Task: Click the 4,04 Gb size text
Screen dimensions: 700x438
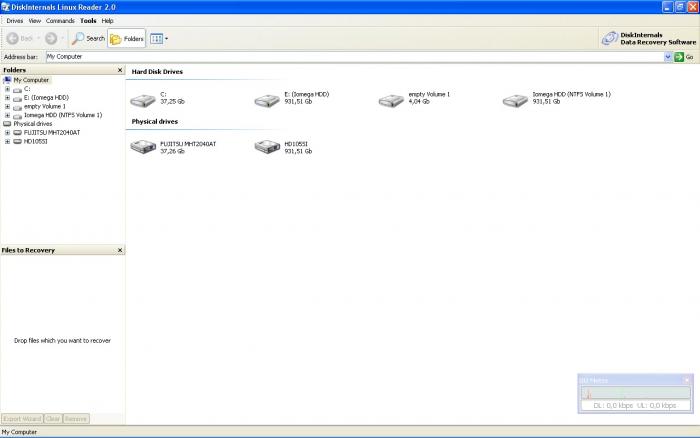Action: pyautogui.click(x=419, y=101)
